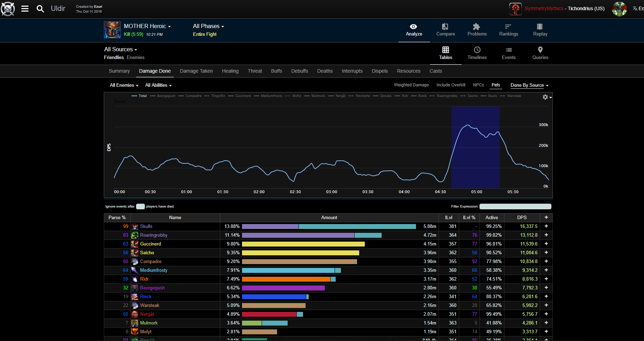644x341 pixels.
Task: Open the Queries display mode
Action: tap(540, 53)
